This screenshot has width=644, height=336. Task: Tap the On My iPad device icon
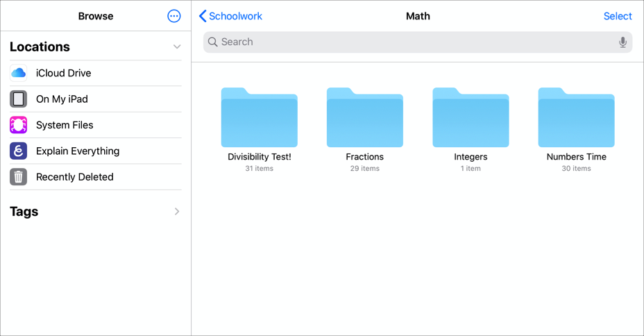click(x=19, y=99)
